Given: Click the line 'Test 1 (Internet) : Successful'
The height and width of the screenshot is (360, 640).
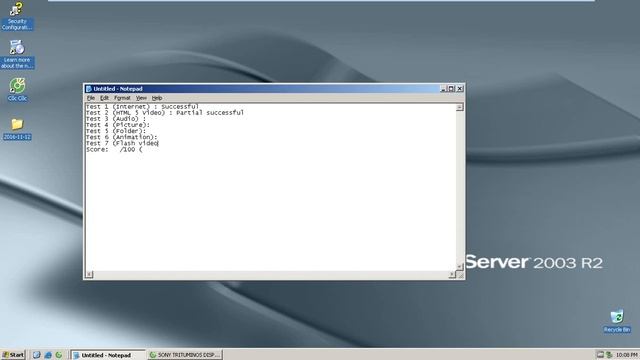Looking at the screenshot, I should point(142,106).
